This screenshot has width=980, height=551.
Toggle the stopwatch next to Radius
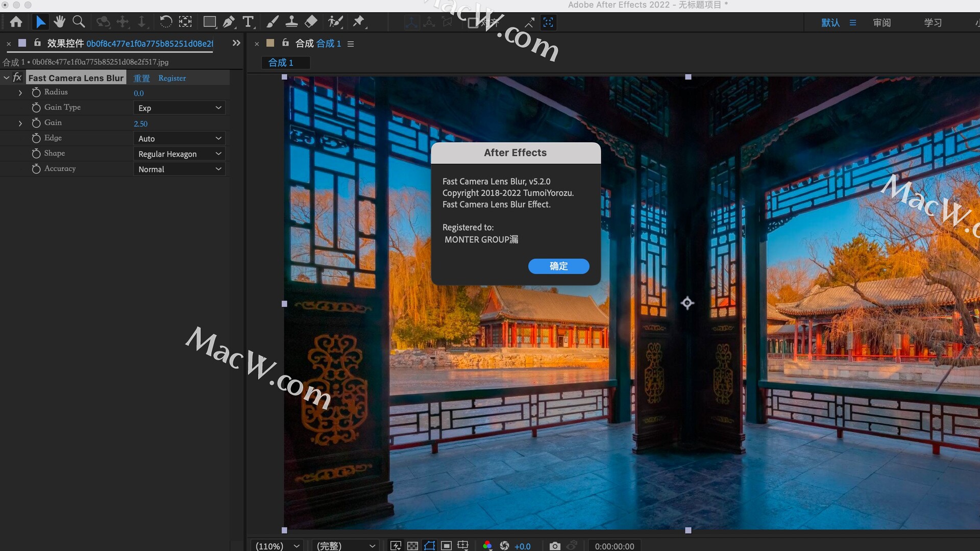(x=36, y=92)
